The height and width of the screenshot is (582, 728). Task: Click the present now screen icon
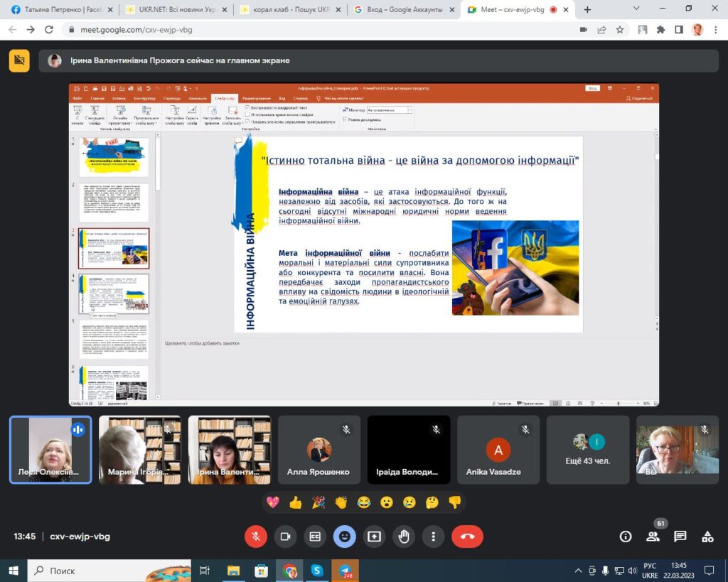[375, 537]
